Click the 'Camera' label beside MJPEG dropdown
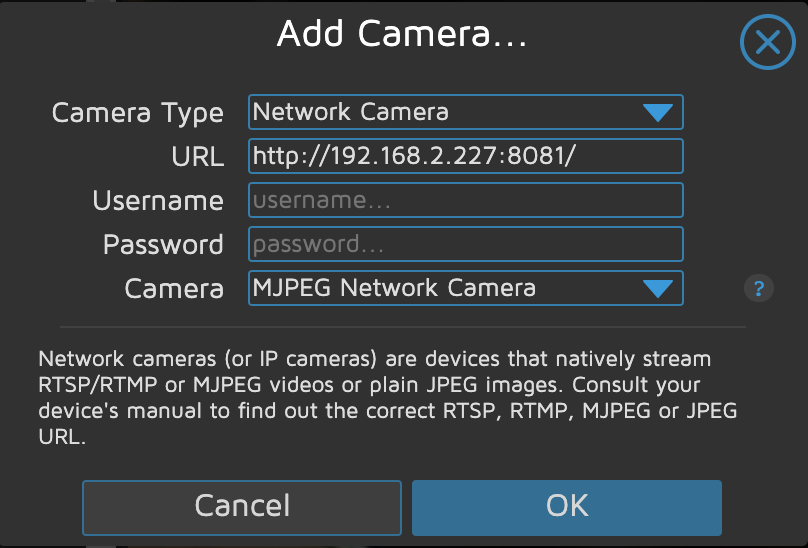 point(174,289)
